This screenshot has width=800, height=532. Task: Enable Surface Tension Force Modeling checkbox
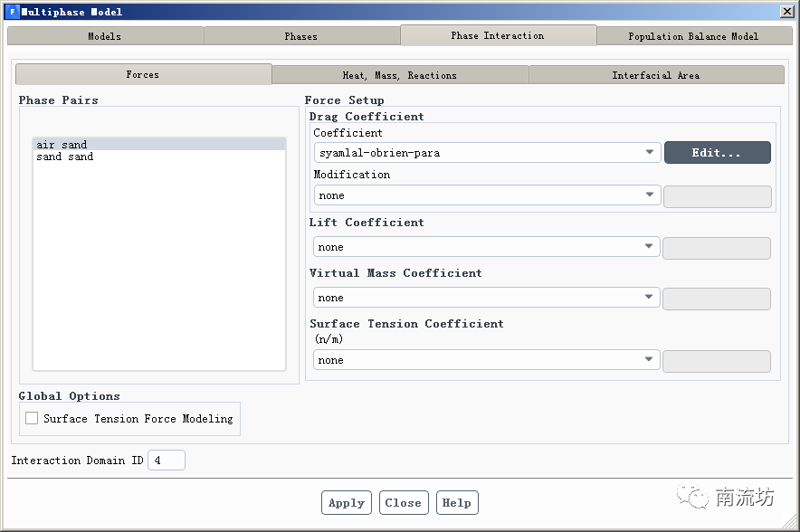pyautogui.click(x=33, y=418)
